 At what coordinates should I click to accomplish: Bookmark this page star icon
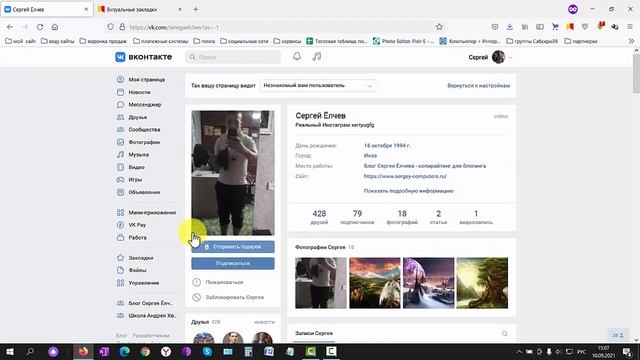tap(439, 27)
